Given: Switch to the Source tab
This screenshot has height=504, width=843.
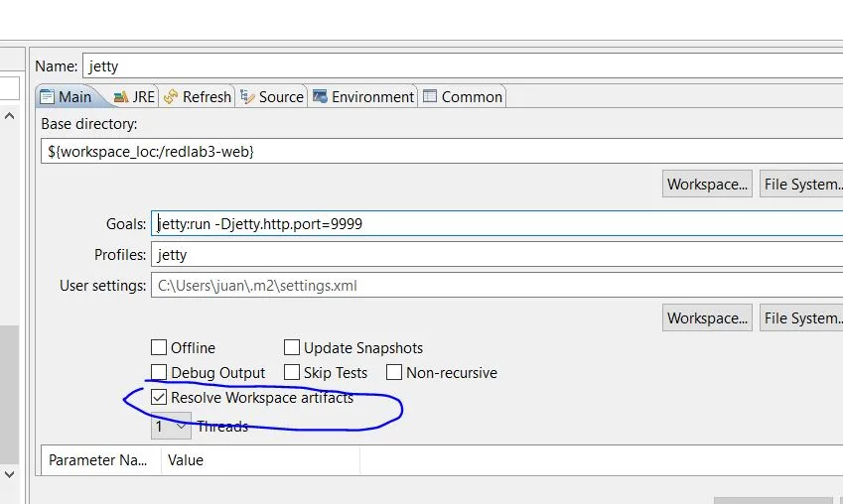Looking at the screenshot, I should [x=272, y=96].
